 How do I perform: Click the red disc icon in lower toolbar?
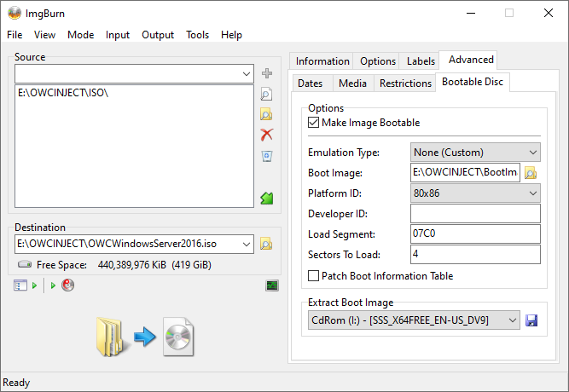coord(68,285)
